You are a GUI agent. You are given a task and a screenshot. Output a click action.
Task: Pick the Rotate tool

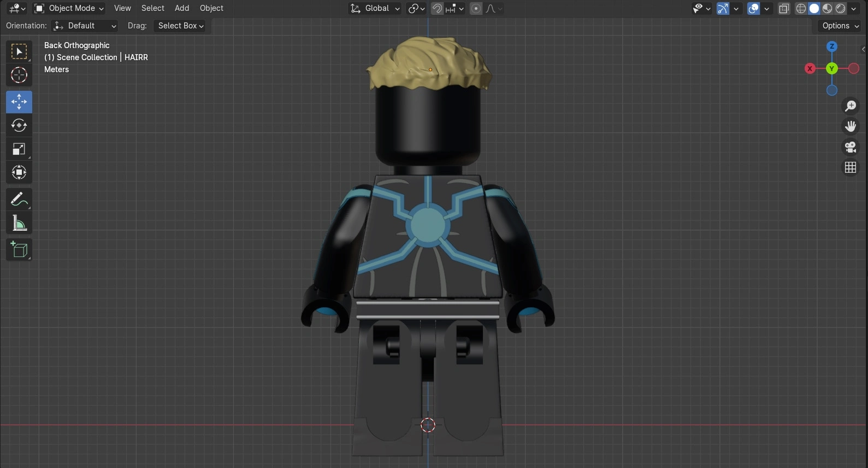pyautogui.click(x=19, y=125)
